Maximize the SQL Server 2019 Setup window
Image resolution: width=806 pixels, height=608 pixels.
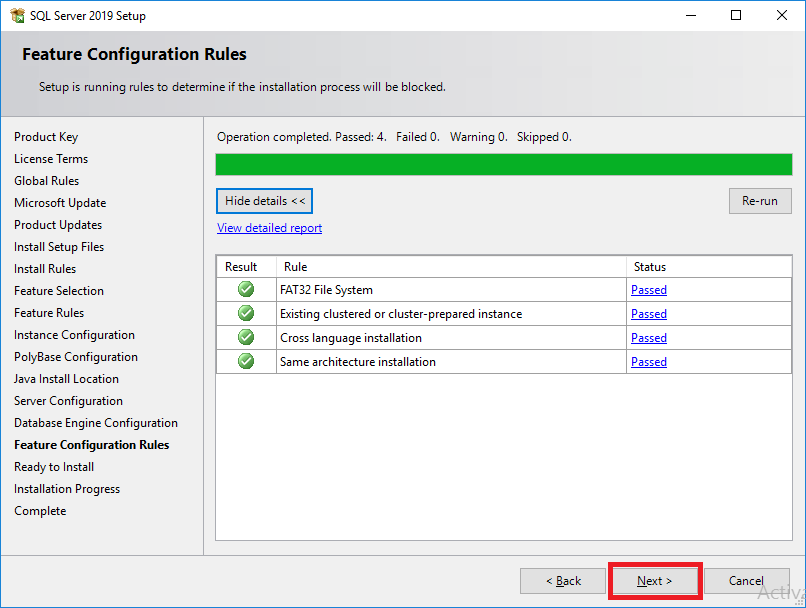pos(736,15)
